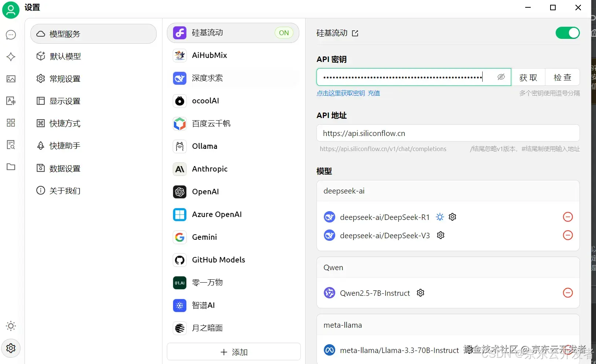596x364 pixels.
Task: Click meta-llama/Llama-3.3-70B-Instruct model row
Action: [x=448, y=350]
